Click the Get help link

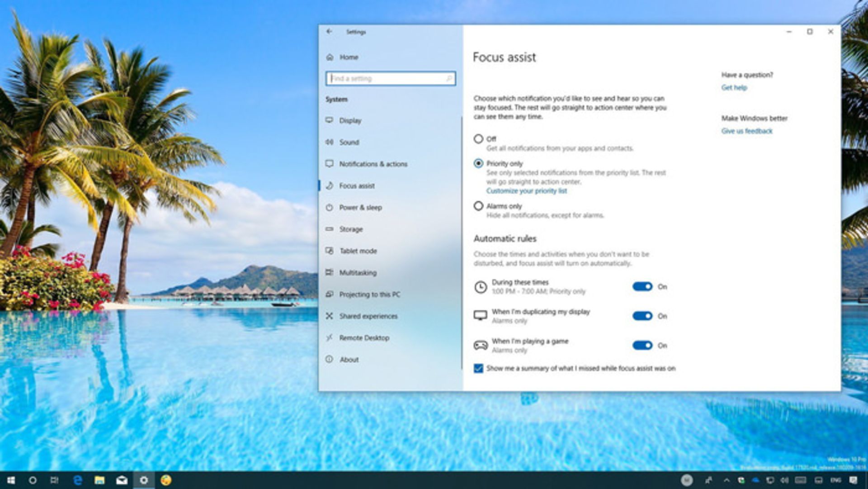(x=734, y=87)
